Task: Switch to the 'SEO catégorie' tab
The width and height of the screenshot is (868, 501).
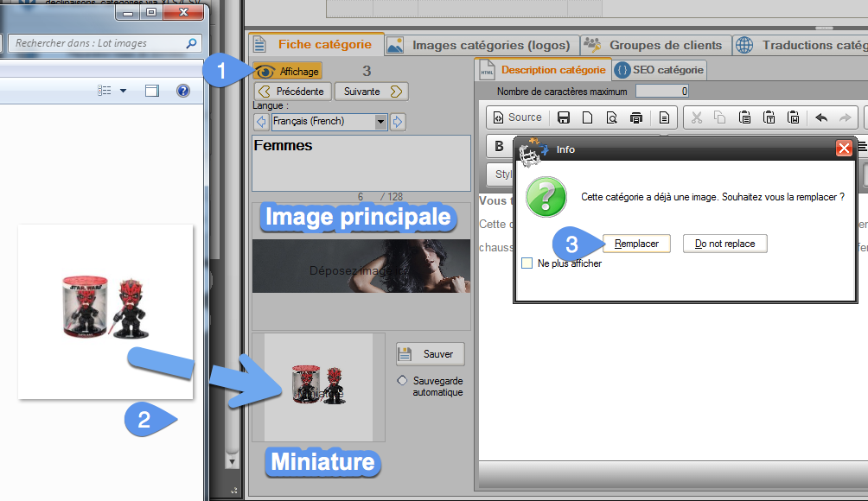Action: (660, 70)
